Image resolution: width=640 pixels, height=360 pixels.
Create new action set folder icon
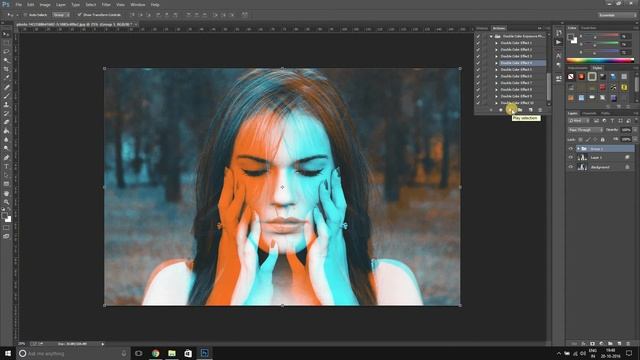click(520, 109)
